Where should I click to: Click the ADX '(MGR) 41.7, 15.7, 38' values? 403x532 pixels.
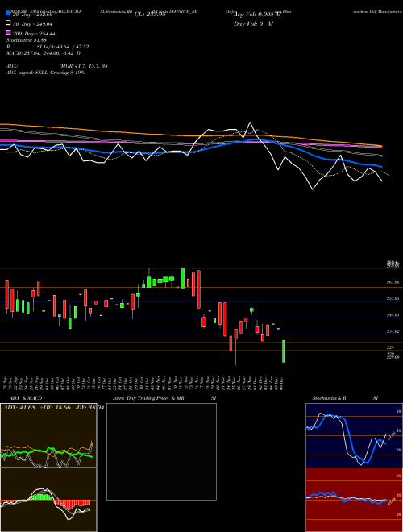[x=84, y=66]
